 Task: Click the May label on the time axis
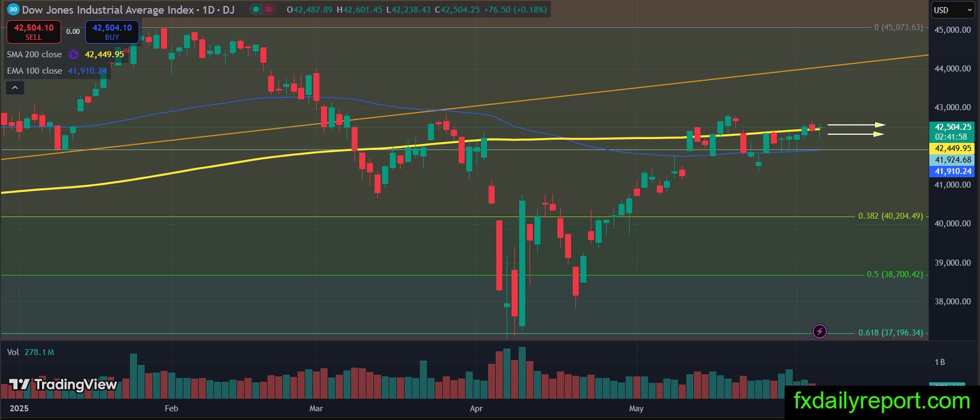click(x=636, y=409)
